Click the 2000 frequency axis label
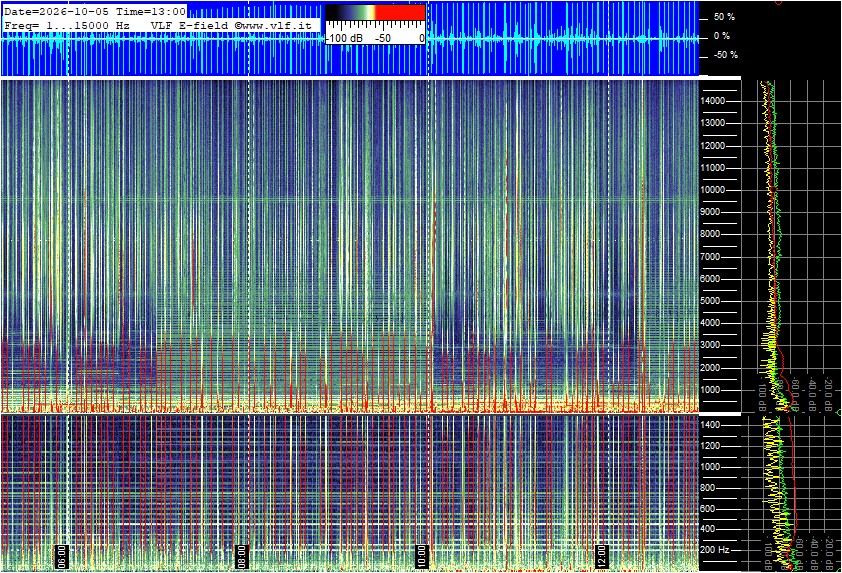842x573 pixels. pyautogui.click(x=710, y=368)
